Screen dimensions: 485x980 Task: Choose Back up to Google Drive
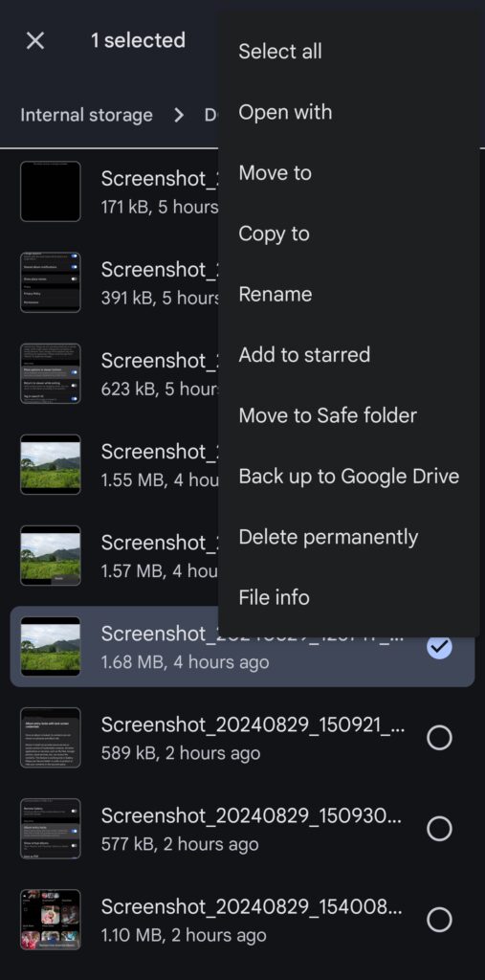point(349,476)
